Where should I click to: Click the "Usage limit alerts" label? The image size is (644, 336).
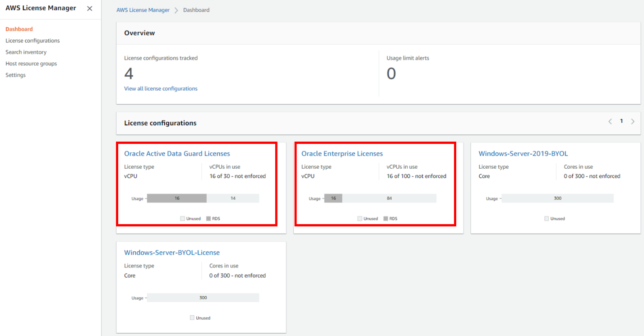click(x=408, y=58)
